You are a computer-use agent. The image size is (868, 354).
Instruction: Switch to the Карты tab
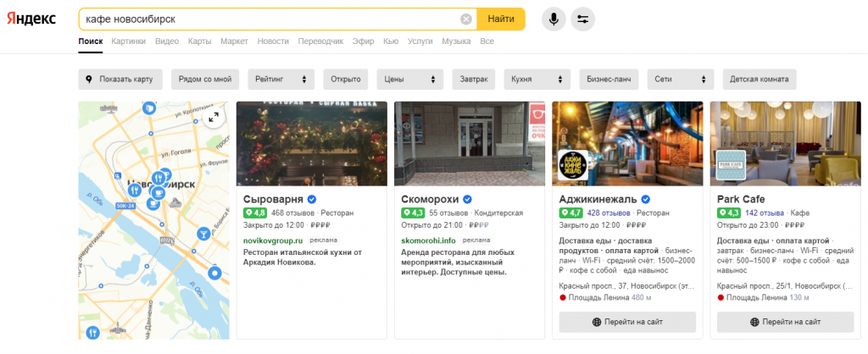click(x=200, y=41)
